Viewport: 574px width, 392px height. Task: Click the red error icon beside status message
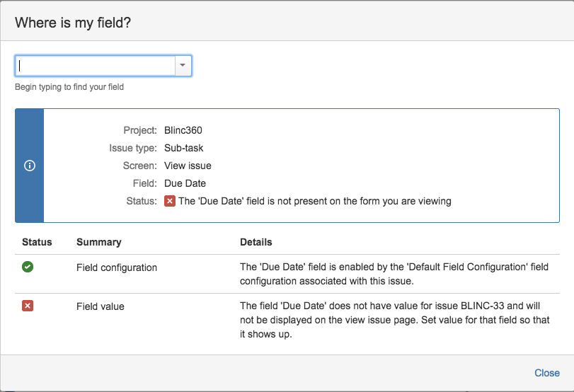(170, 201)
